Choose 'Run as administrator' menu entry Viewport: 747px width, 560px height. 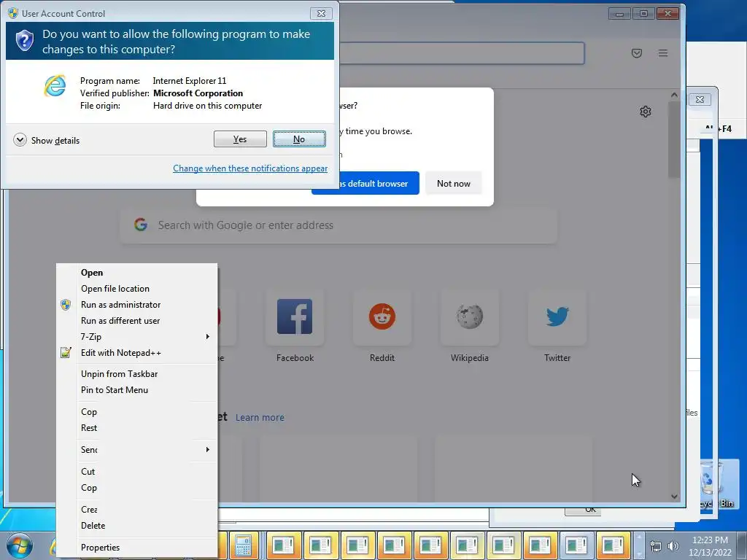(136, 305)
